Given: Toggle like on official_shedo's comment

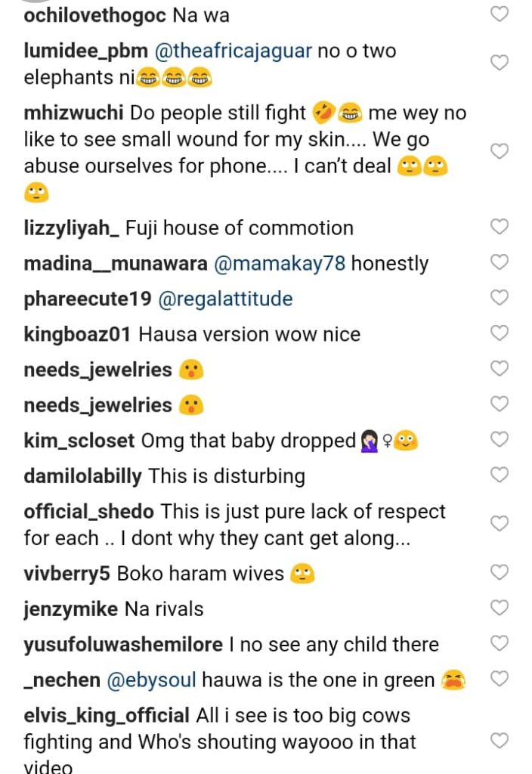Looking at the screenshot, I should coord(500,523).
